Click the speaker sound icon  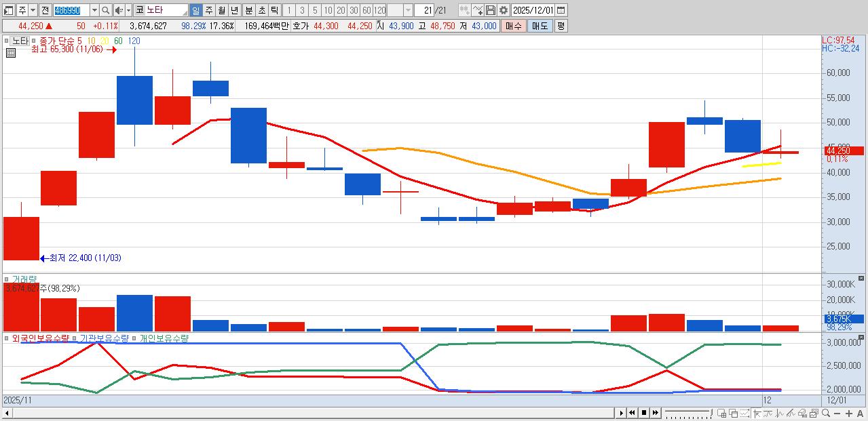[119, 10]
